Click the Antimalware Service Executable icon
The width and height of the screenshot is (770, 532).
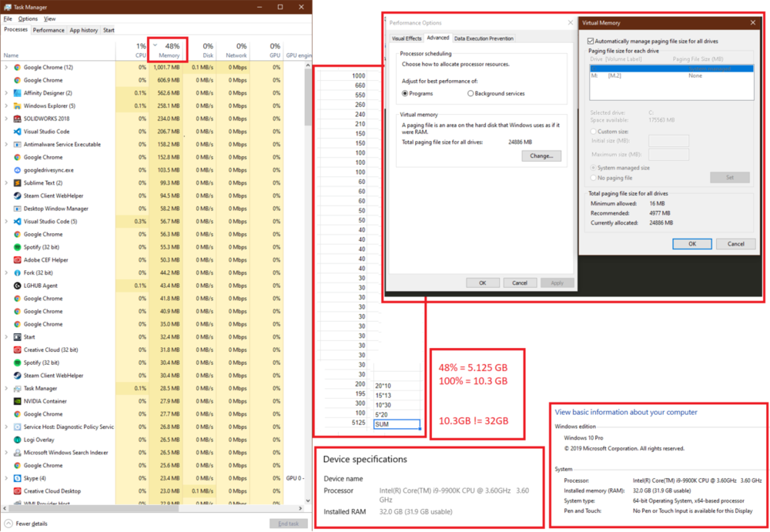[x=17, y=145]
